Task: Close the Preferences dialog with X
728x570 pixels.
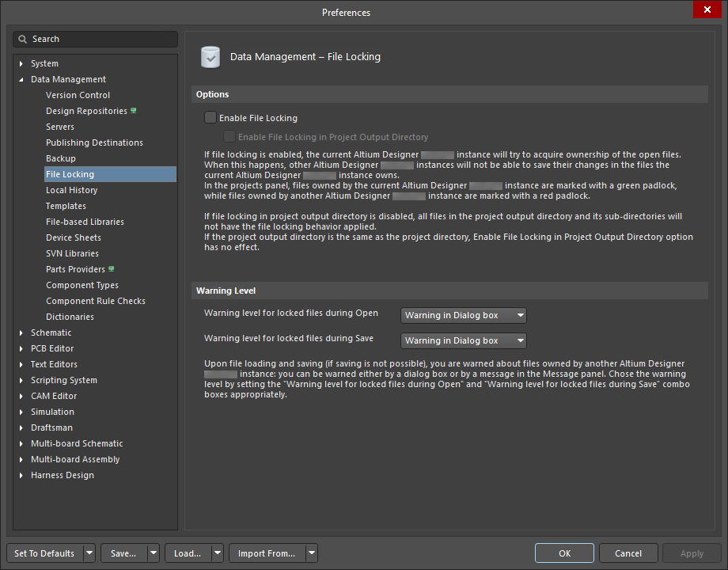Action: [x=704, y=10]
